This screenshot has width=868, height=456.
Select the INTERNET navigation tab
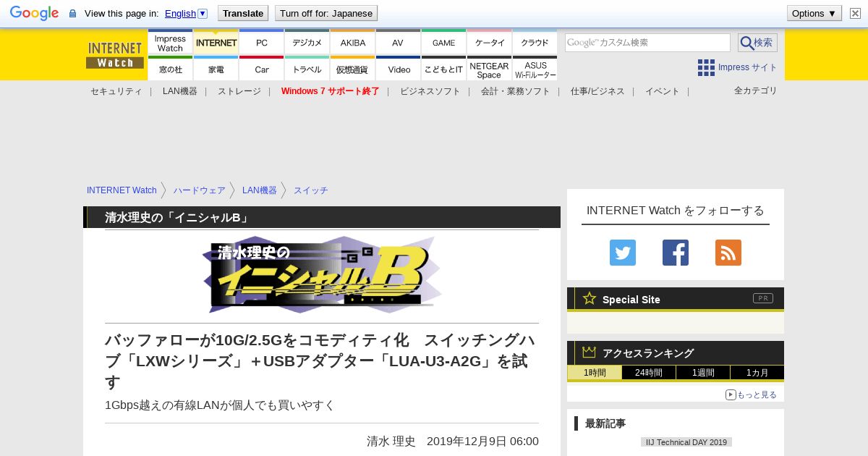click(216, 43)
